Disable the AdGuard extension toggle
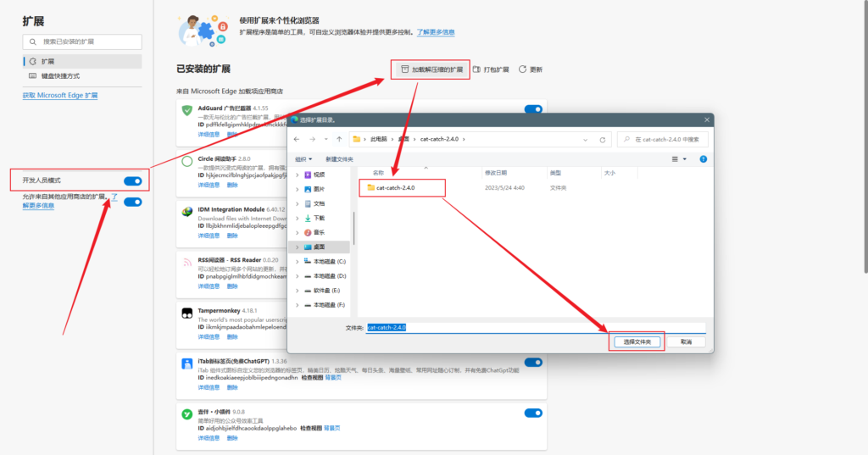This screenshot has width=868, height=455. 533,109
